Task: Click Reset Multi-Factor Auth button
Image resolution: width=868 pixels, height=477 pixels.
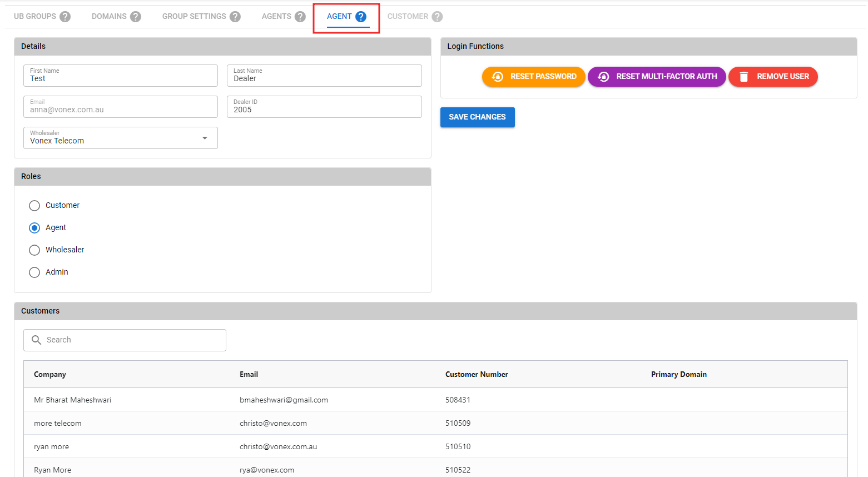Action: click(x=657, y=77)
